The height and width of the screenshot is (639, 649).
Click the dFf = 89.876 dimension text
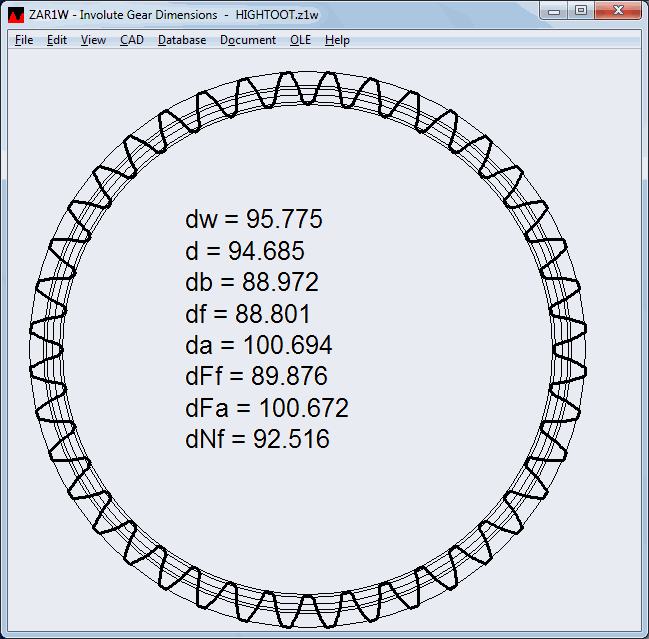pyautogui.click(x=256, y=377)
